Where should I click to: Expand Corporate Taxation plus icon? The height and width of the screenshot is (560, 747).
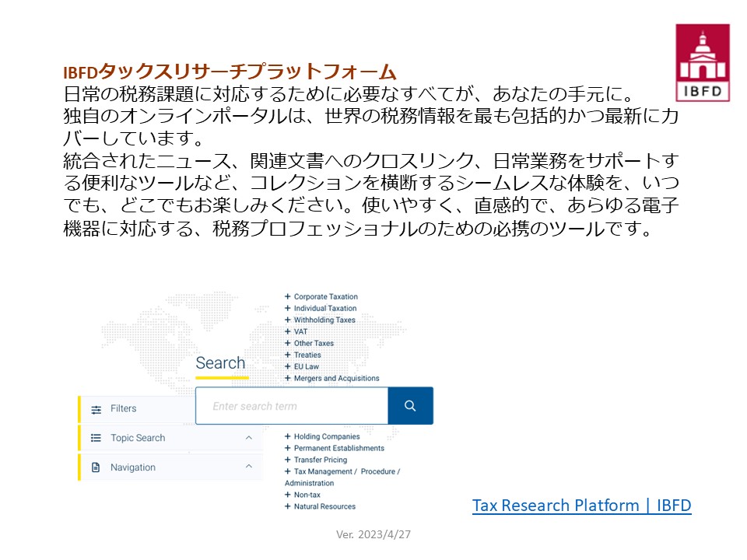[287, 296]
